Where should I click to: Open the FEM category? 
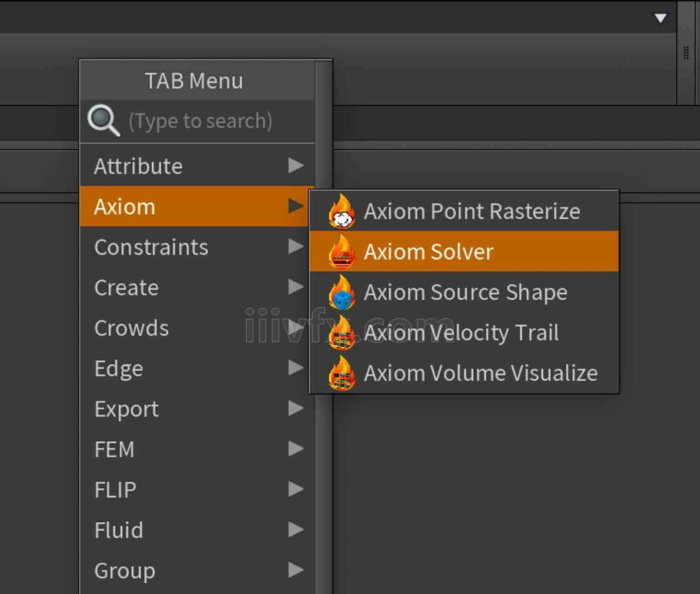pyautogui.click(x=197, y=449)
